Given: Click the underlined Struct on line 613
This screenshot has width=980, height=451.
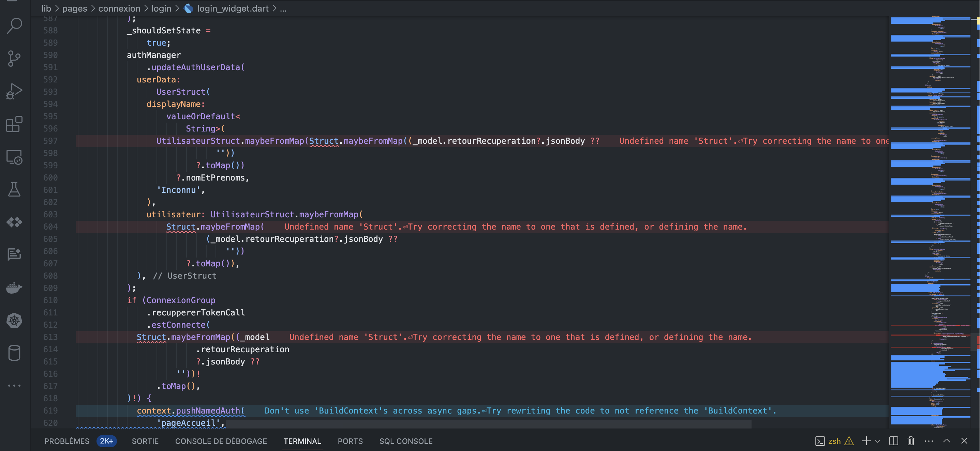Looking at the screenshot, I should click(x=151, y=337).
